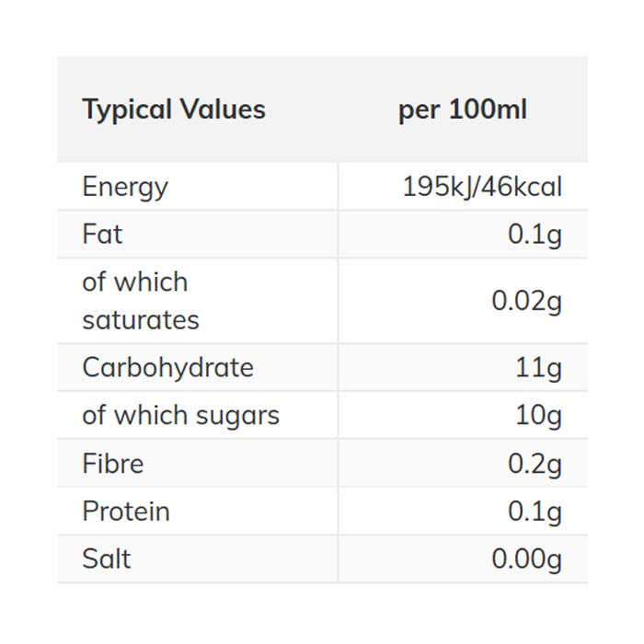644x644 pixels.
Task: Click the Typical Values column header
Action: [174, 109]
